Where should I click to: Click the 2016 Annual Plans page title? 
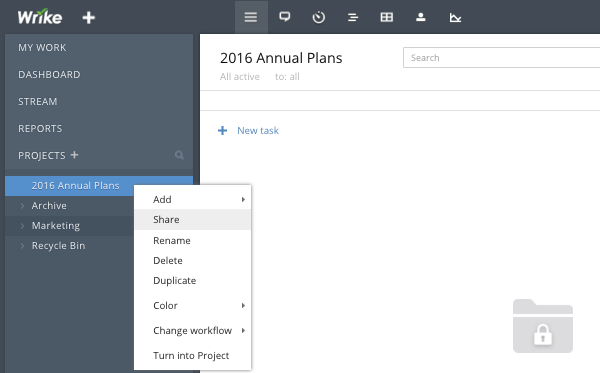click(x=281, y=58)
